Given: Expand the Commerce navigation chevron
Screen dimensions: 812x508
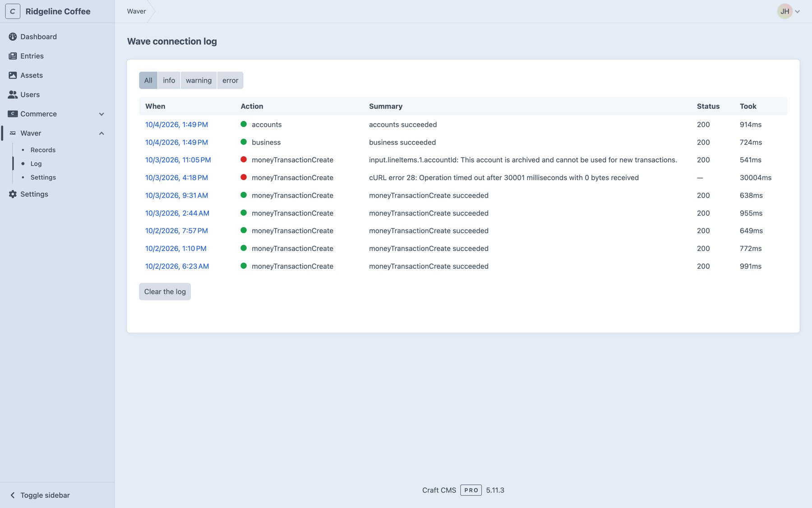Looking at the screenshot, I should pos(101,114).
